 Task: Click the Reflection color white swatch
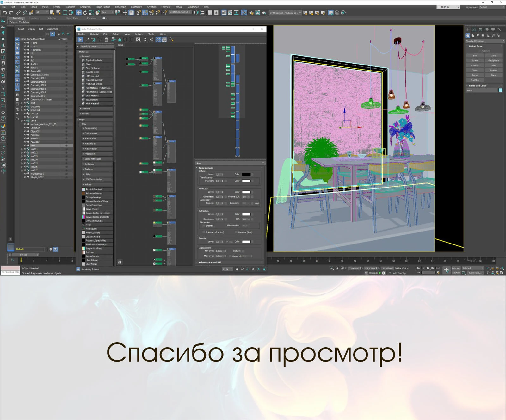click(246, 192)
